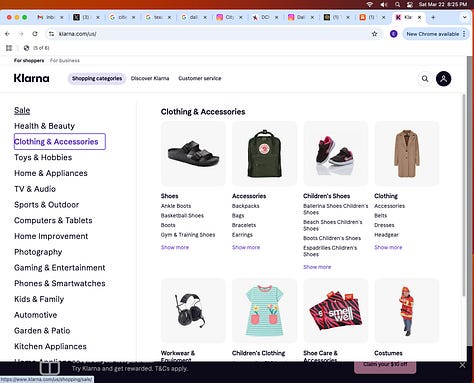Click the striped dress Children's Clothing thumbnail
Image resolution: width=474 pixels, height=383 pixels.
coord(264,311)
